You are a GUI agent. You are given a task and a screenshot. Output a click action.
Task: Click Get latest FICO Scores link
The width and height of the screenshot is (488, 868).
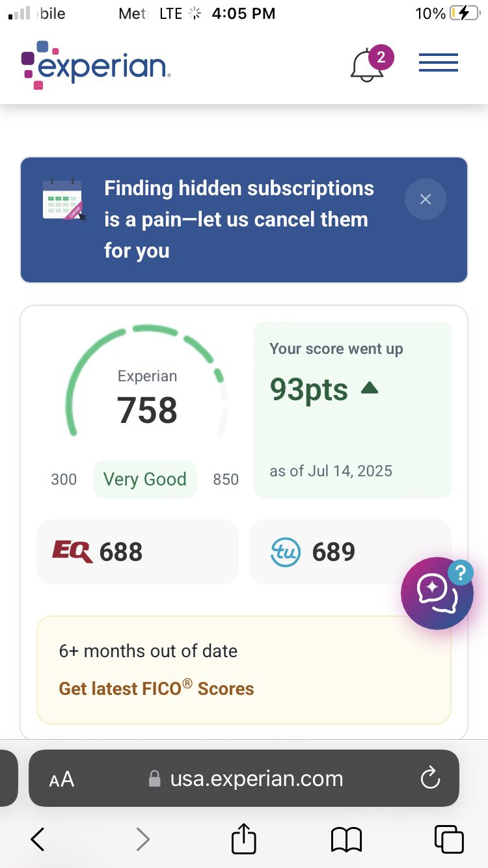[156, 688]
